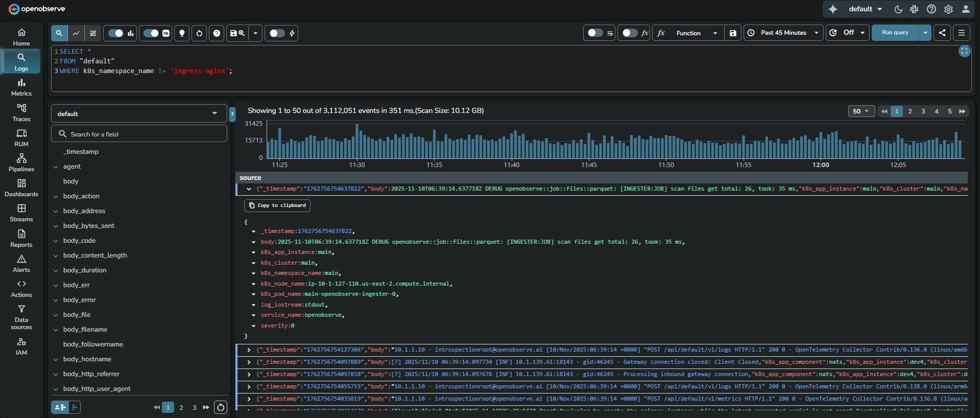The width and height of the screenshot is (980, 418).
Task: Switch to dark mode moon icon
Action: 898,9
